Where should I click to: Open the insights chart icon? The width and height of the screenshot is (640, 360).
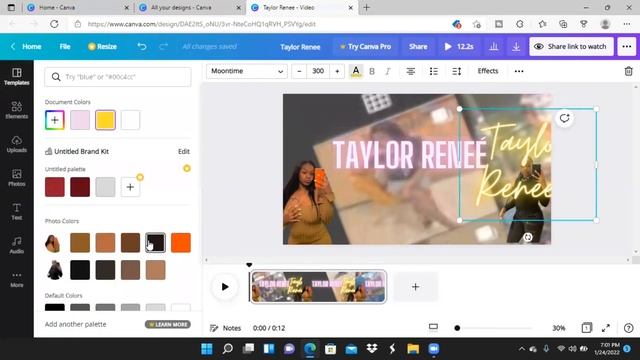pos(493,47)
